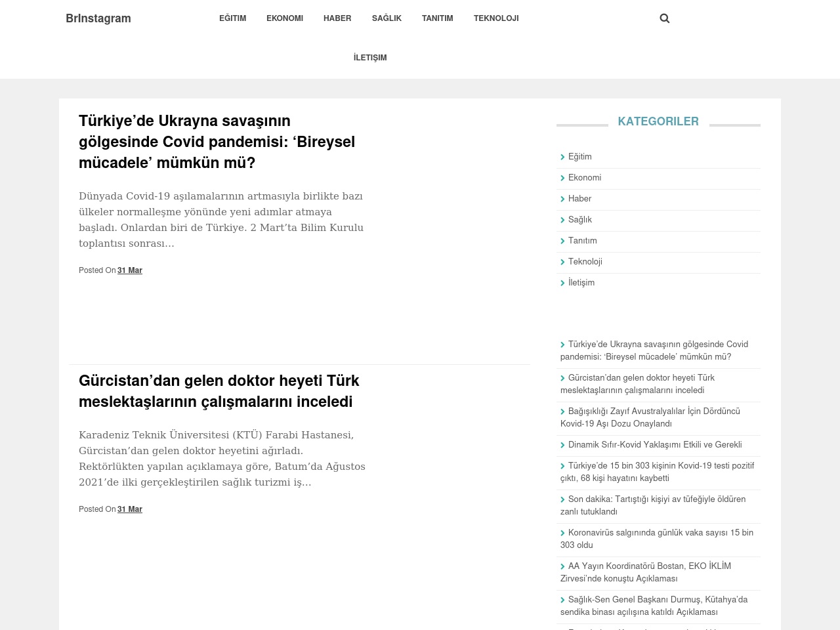Select Sağlık in Kategoriler list

(x=580, y=220)
